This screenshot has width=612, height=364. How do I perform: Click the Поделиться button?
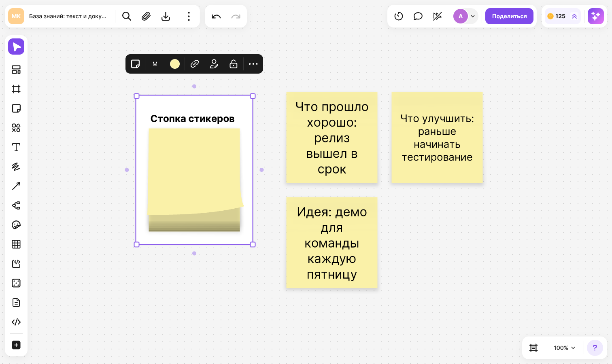509,16
